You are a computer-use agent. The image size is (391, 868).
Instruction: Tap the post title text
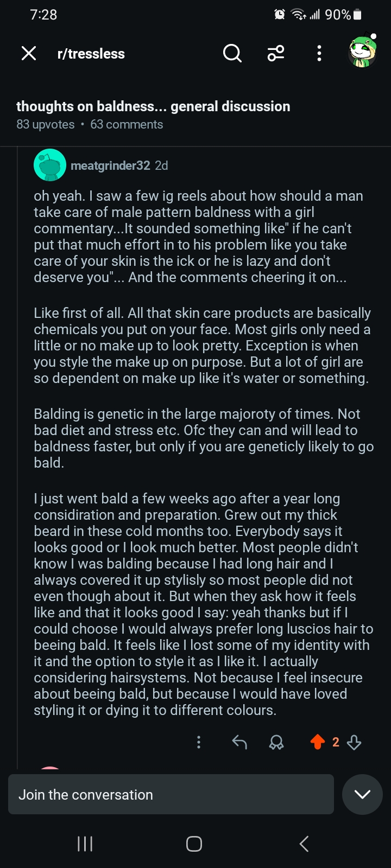(x=153, y=106)
